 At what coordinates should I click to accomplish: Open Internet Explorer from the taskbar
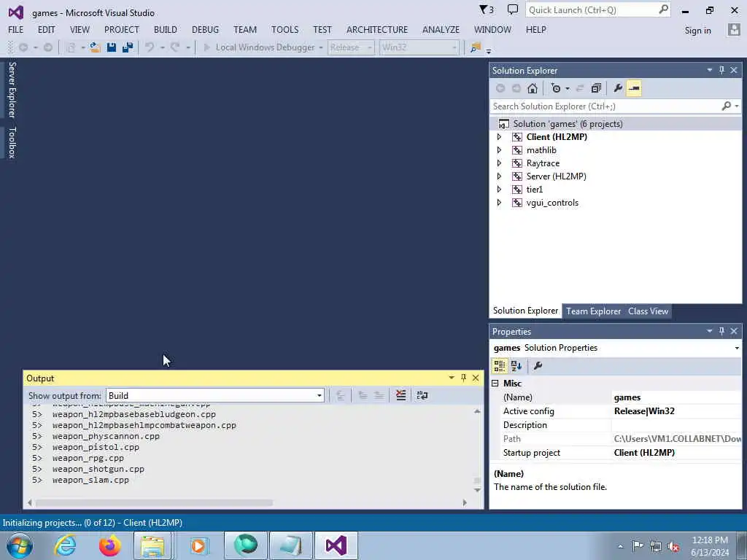(x=65, y=545)
